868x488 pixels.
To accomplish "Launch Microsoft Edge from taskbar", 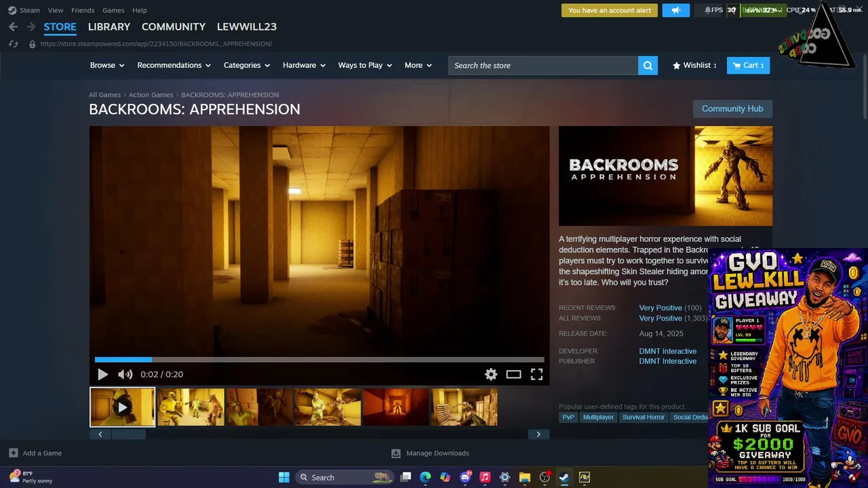I will tap(425, 477).
